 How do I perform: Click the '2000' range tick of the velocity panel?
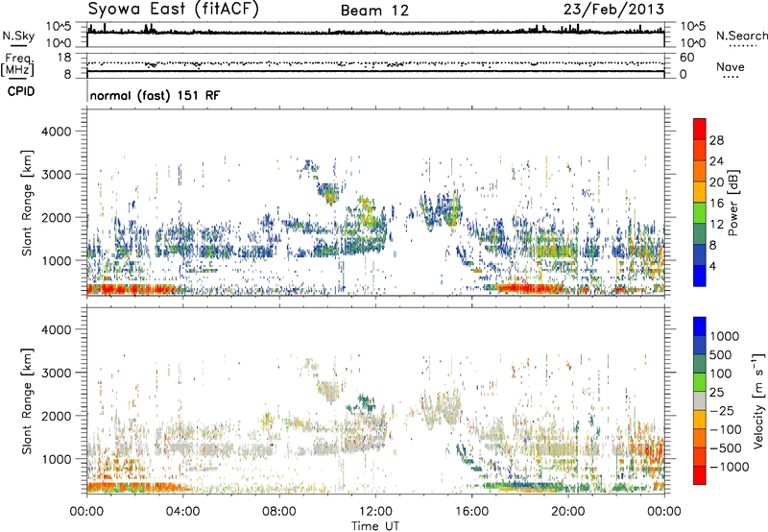[x=56, y=416]
